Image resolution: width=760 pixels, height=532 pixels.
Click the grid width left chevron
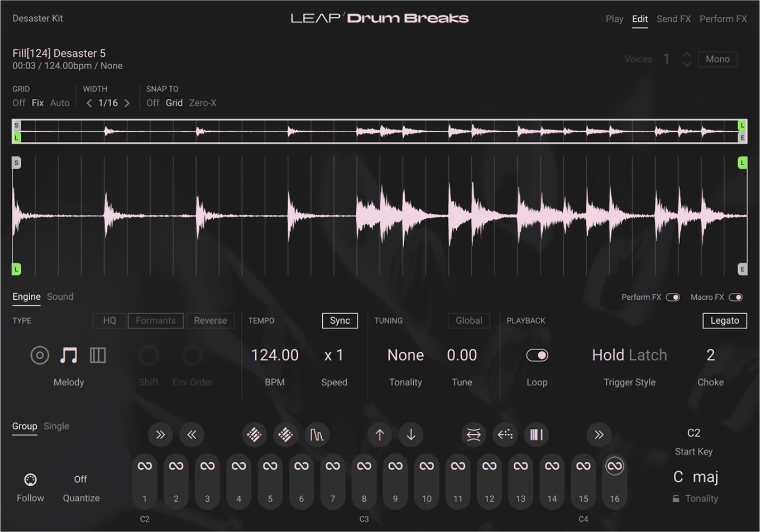coord(89,103)
